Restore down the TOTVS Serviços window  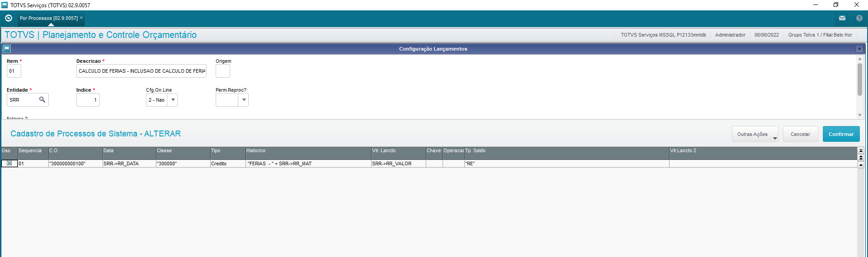pyautogui.click(x=836, y=5)
